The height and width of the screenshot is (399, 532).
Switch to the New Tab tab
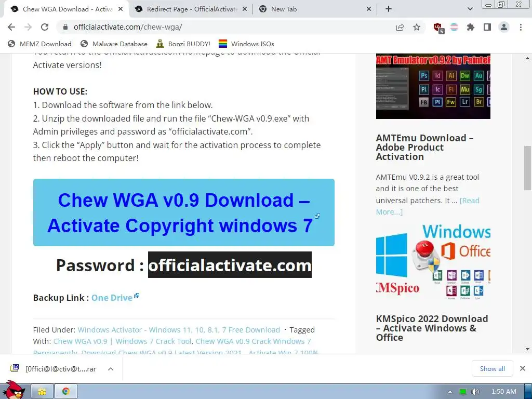(x=314, y=9)
